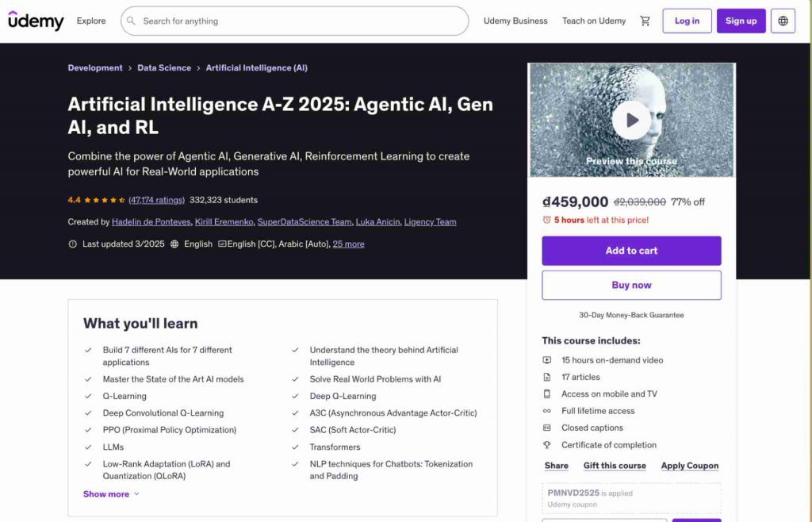Click the Log in button
The image size is (812, 522).
tap(687, 21)
